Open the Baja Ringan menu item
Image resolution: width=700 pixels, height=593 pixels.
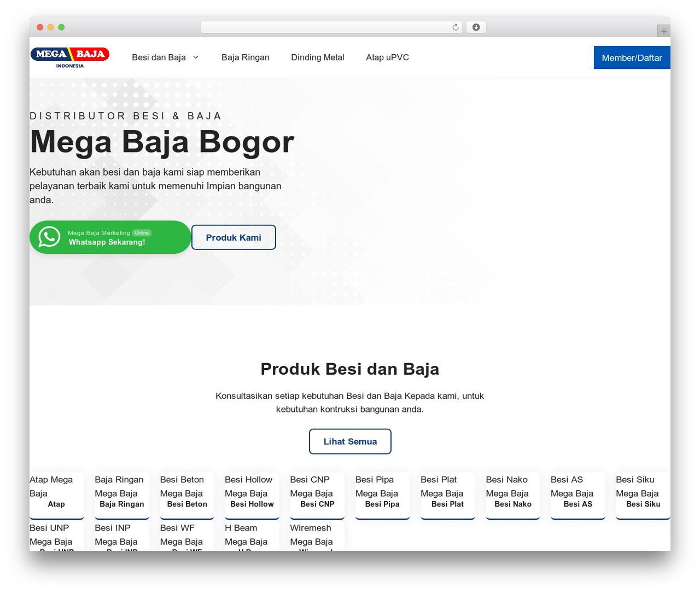(x=246, y=57)
